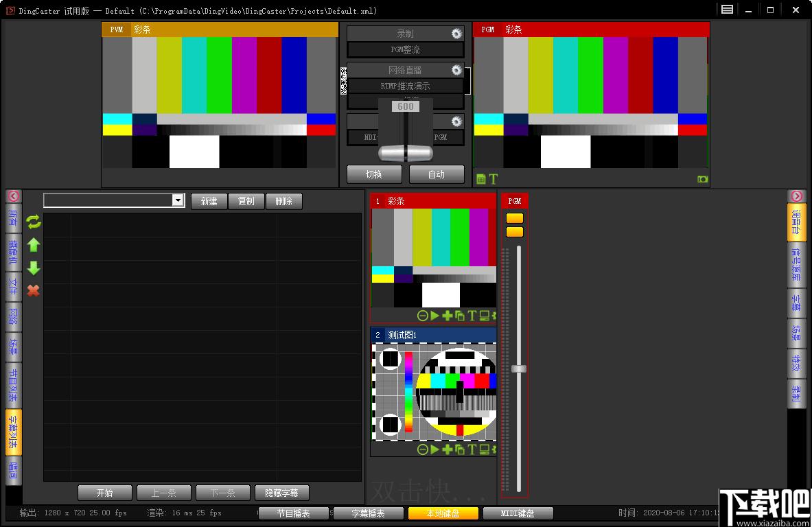Move subtitle up with green up arrow

click(x=34, y=245)
